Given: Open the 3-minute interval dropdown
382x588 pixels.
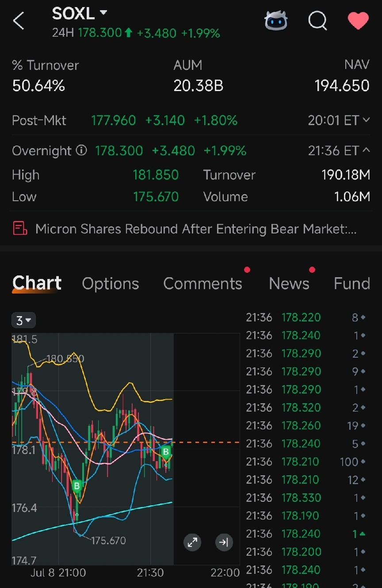Looking at the screenshot, I should coord(23,321).
